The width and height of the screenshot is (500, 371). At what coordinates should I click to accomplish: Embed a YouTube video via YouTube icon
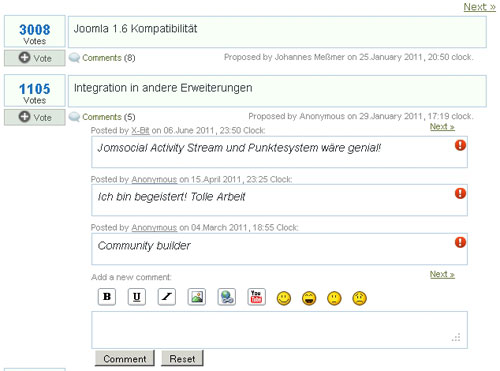click(x=256, y=297)
